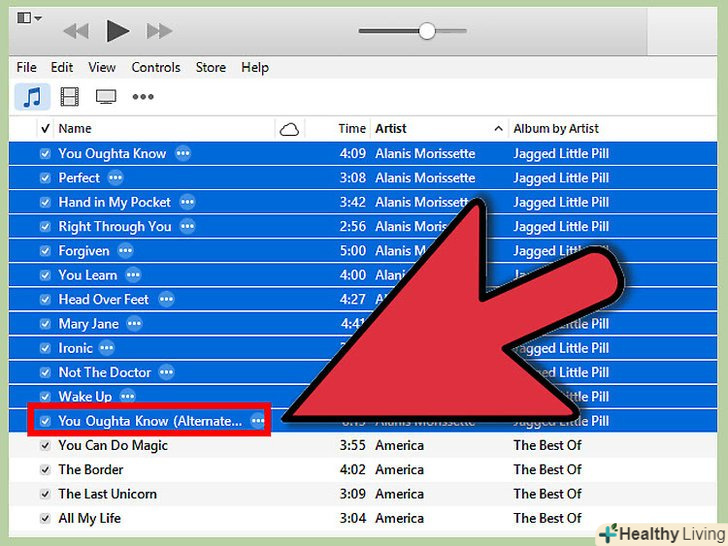Sort by Artist column header
Screen dimensions: 728x546
[x=390, y=129]
